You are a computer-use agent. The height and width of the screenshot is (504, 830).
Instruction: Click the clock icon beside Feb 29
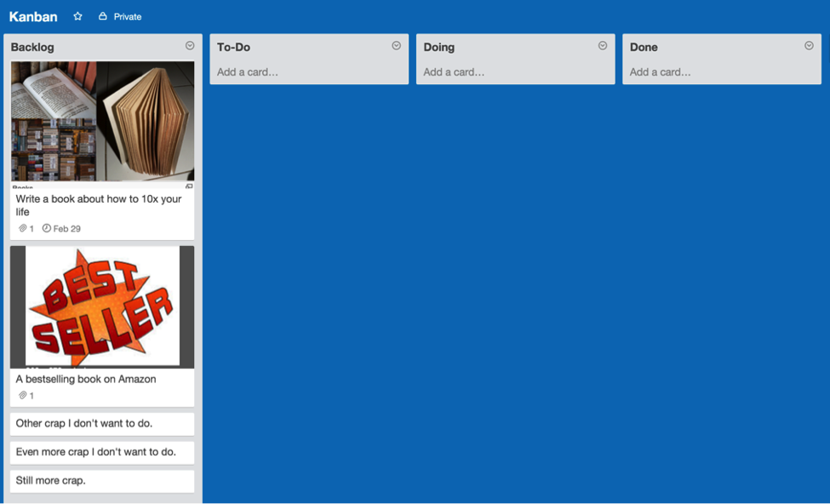coord(47,228)
